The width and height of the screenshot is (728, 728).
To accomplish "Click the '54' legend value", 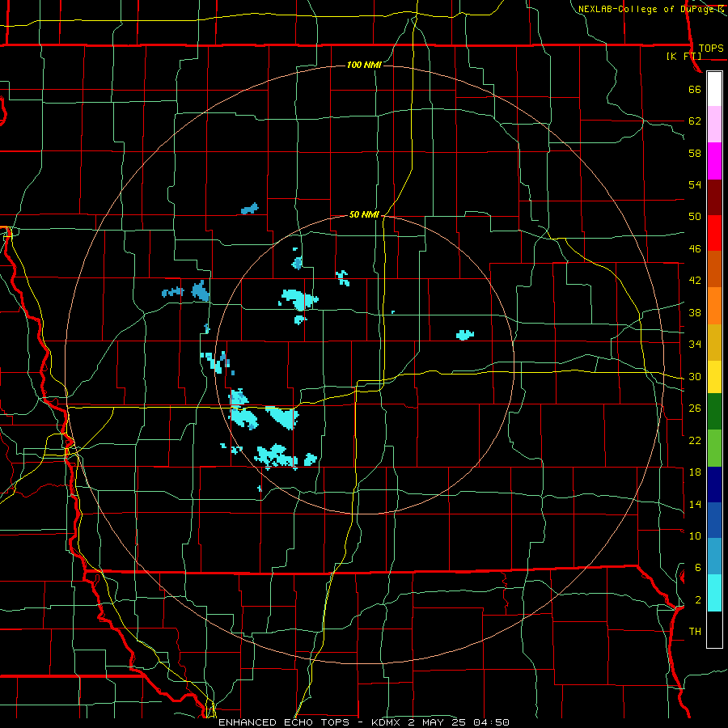I will 695,184.
